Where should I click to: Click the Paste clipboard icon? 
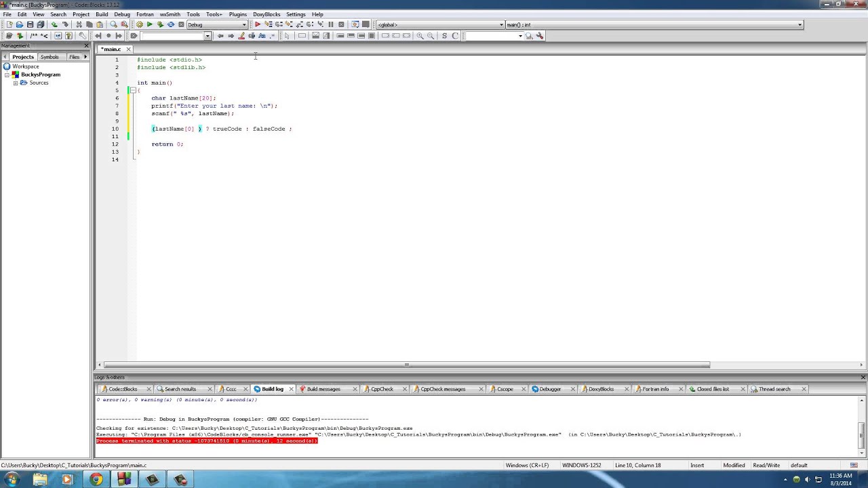(x=100, y=24)
